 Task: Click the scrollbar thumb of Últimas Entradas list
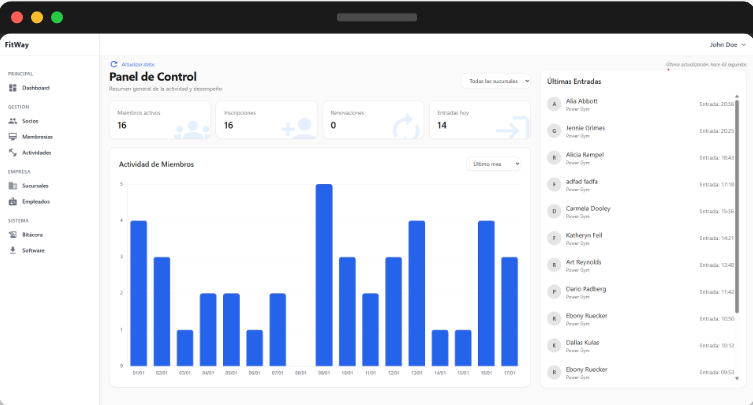click(737, 206)
